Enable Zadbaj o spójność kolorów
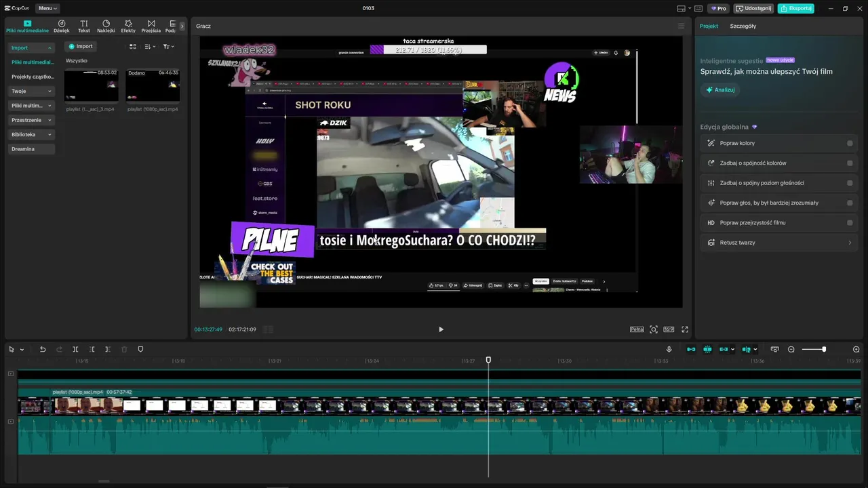Screen dimensions: 868x488 tap(850, 163)
